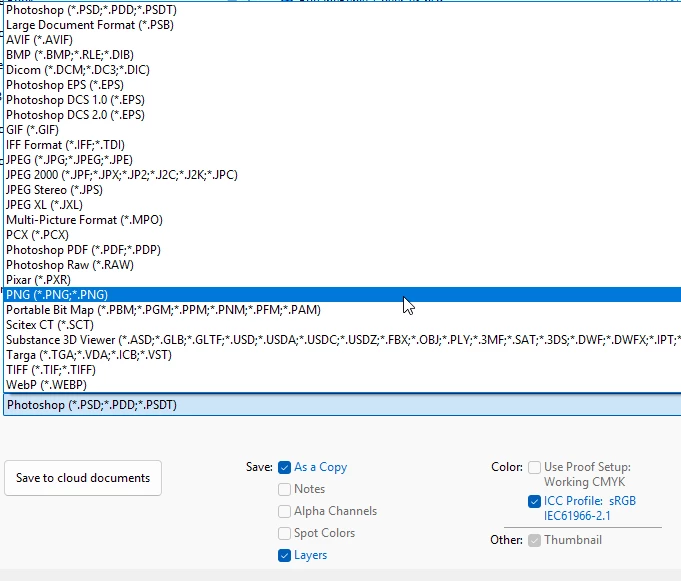Uncheck ICC Profile sRGB checkbox
The height and width of the screenshot is (581, 681).
click(535, 501)
